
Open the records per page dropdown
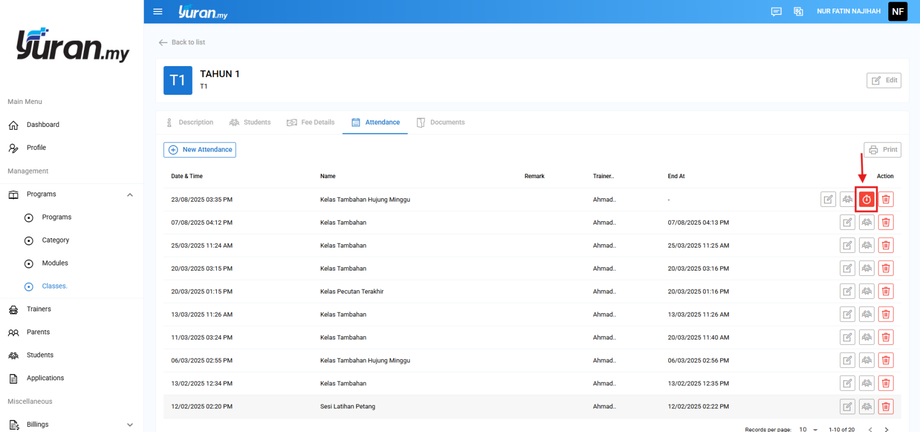point(808,429)
